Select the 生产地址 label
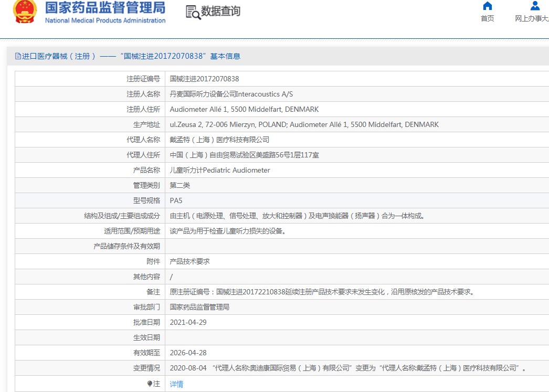 147,124
